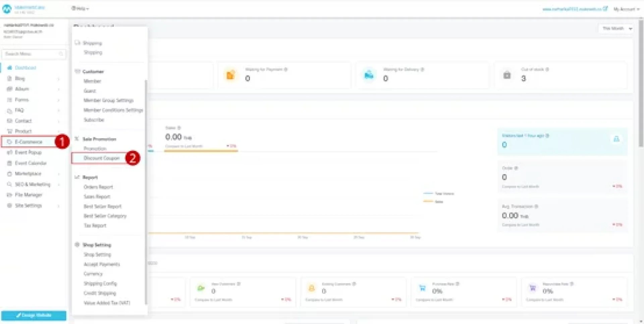Click the Out of stock box icon
The image size is (644, 324).
tap(507, 75)
